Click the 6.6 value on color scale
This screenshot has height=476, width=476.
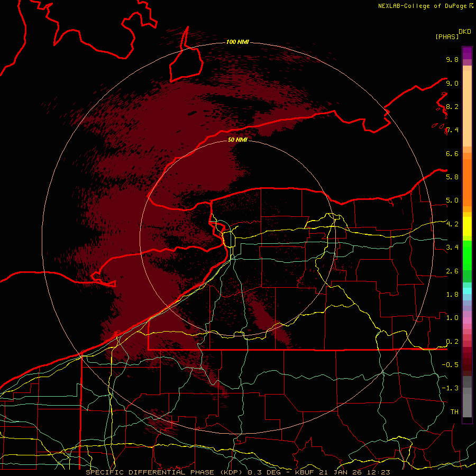click(x=452, y=153)
